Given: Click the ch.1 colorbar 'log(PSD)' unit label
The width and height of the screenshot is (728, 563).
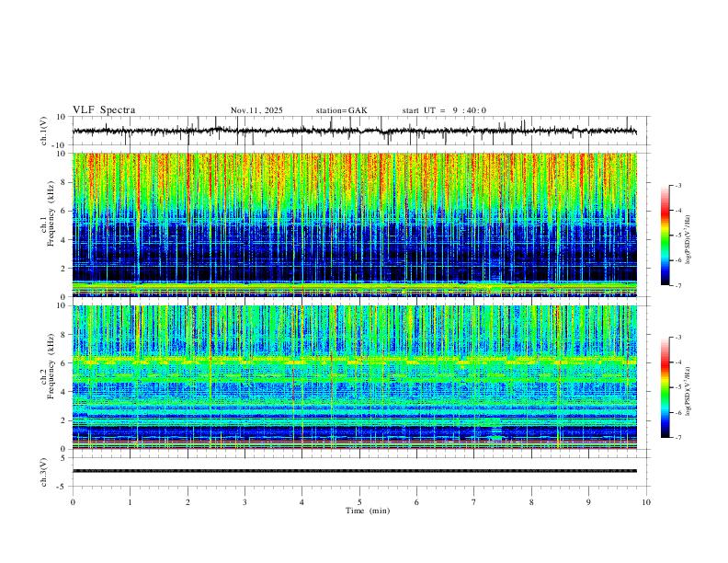Looking at the screenshot, I should [x=688, y=239].
